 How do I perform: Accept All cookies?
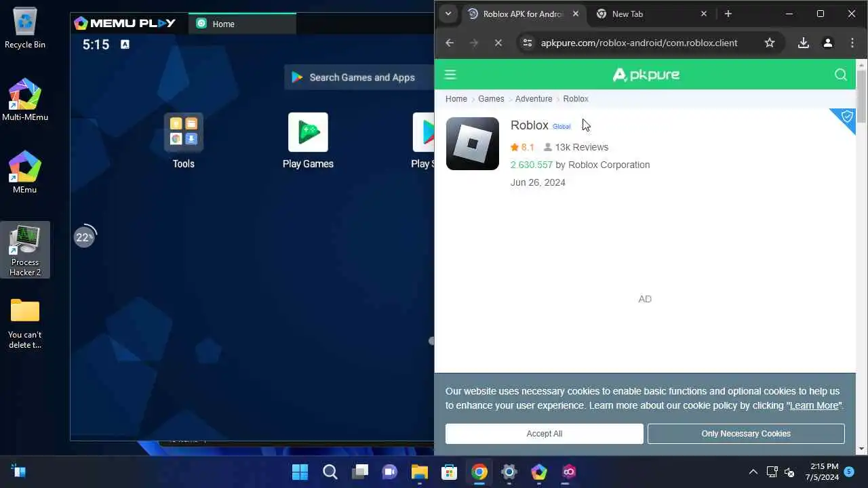(545, 434)
